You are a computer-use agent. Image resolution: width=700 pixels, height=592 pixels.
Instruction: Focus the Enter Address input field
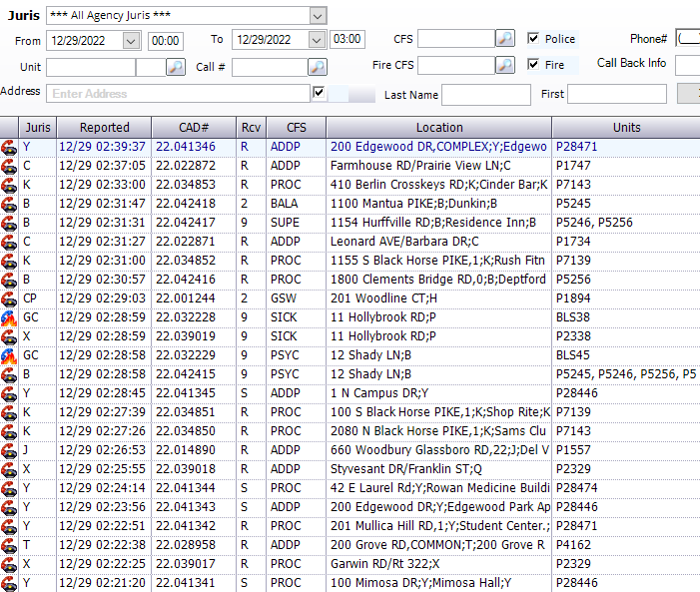click(178, 94)
